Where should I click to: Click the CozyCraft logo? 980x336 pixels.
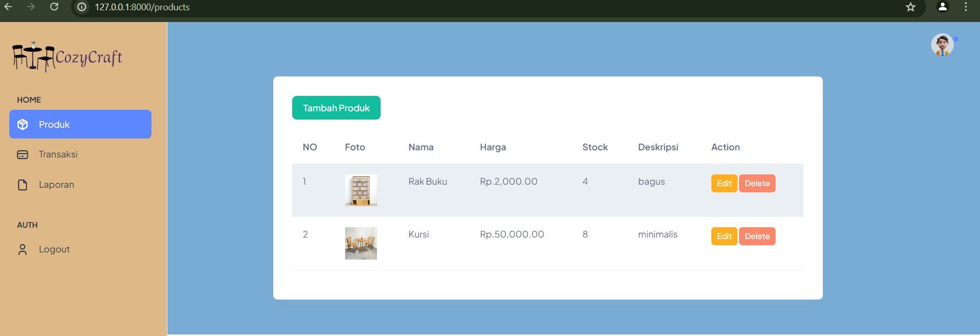(x=67, y=56)
